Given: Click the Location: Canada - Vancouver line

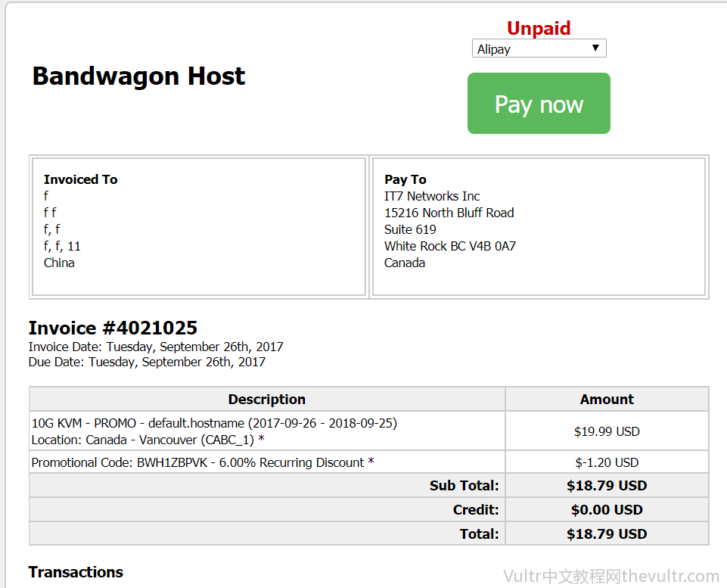Looking at the screenshot, I should tap(148, 440).
